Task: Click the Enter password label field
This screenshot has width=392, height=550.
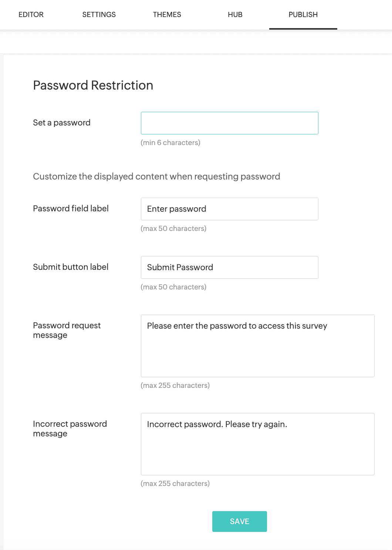Action: (x=230, y=209)
